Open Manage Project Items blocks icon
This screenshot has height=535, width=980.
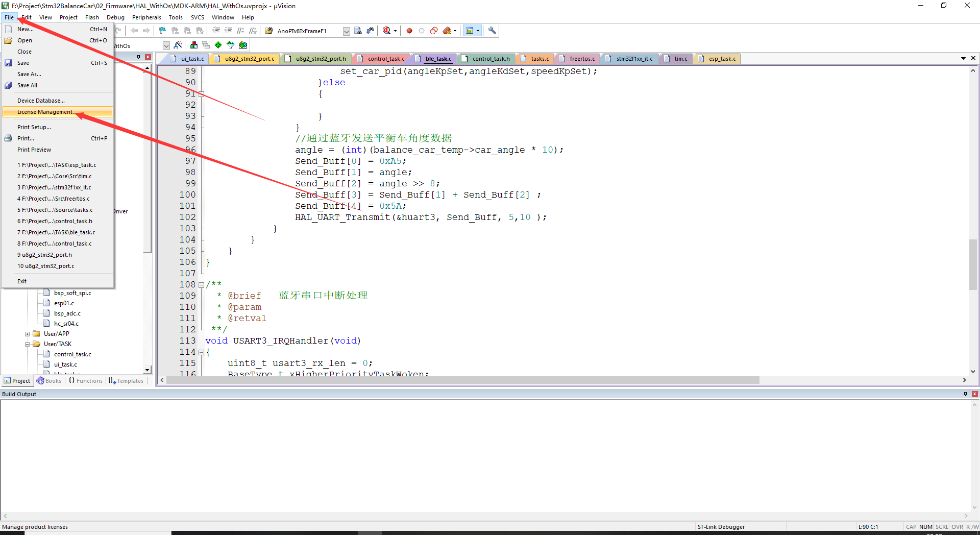click(x=194, y=45)
